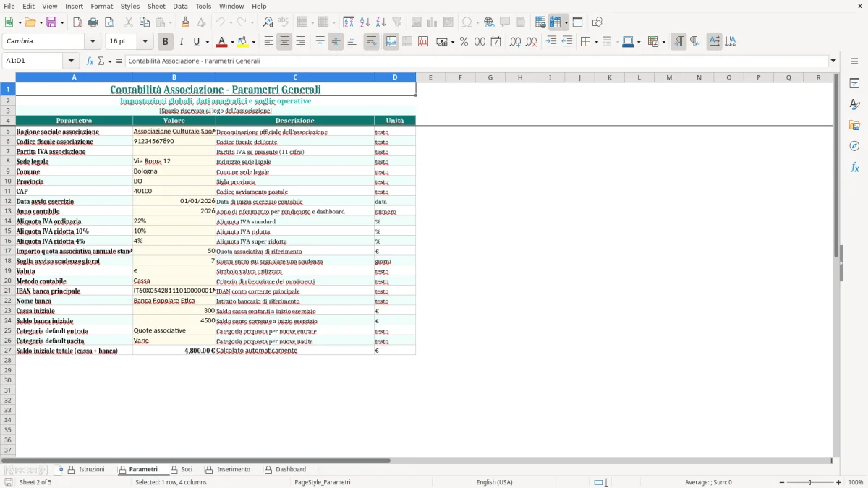Click the Print icon
868x488 pixels.
point(93,22)
